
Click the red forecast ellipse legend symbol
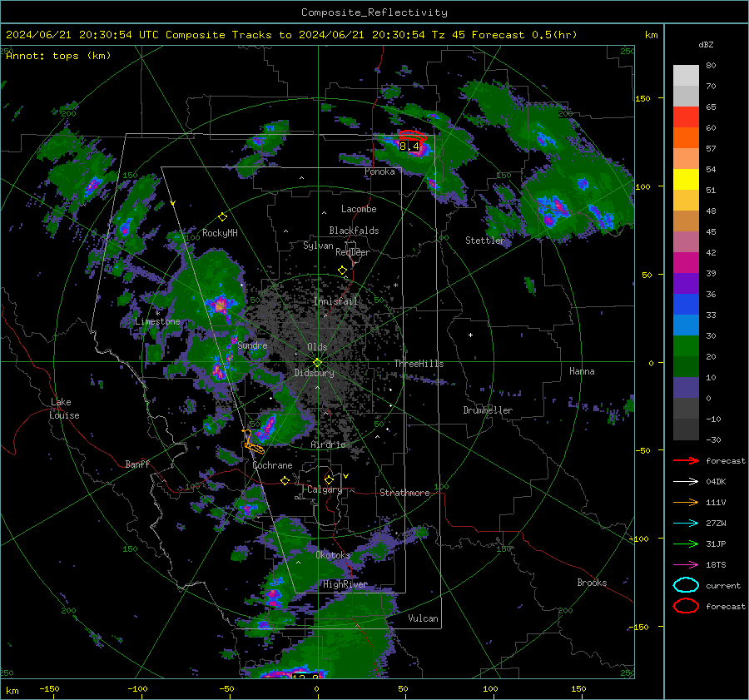pos(686,606)
